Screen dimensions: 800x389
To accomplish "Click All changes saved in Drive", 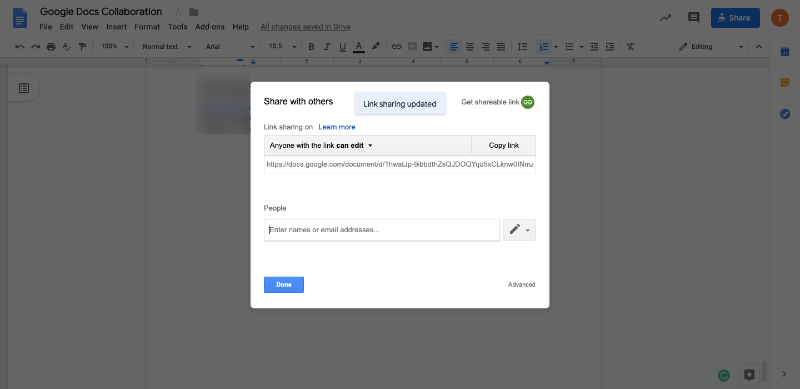I will [x=306, y=27].
